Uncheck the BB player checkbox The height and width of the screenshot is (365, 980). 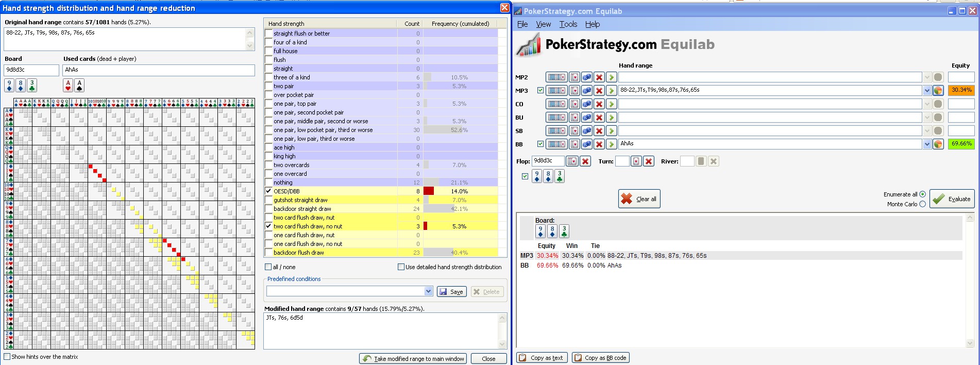pyautogui.click(x=540, y=144)
